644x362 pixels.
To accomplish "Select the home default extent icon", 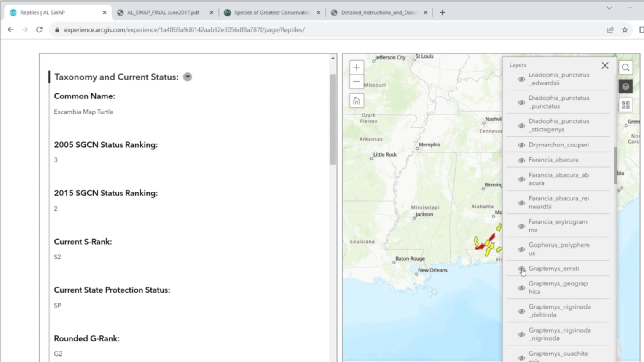I will coord(356,101).
